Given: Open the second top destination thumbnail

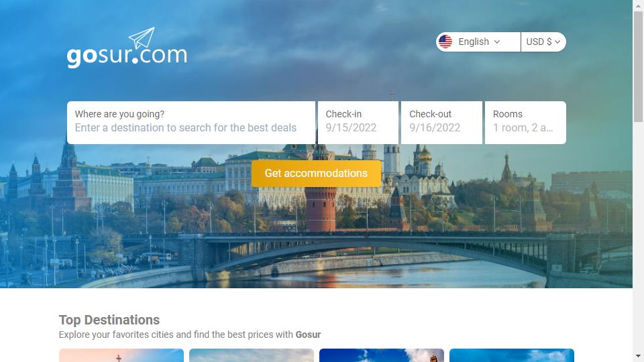Looking at the screenshot, I should (252, 355).
